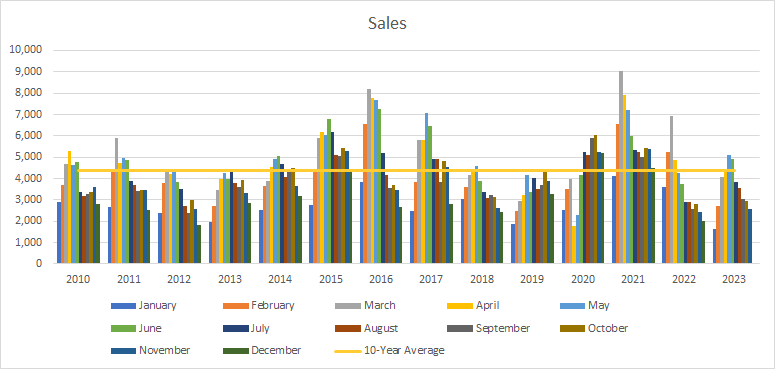
Task: Select the March legend swatch
Action: coord(348,306)
